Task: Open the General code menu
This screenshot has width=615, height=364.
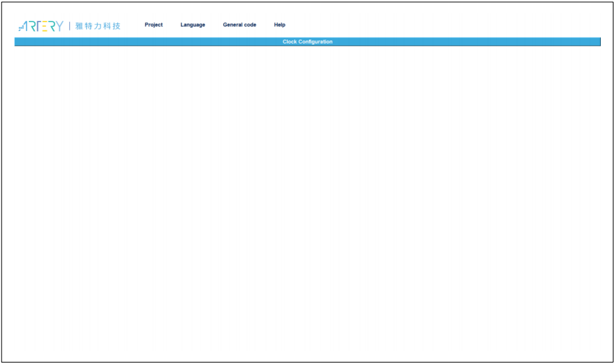Action: click(239, 25)
